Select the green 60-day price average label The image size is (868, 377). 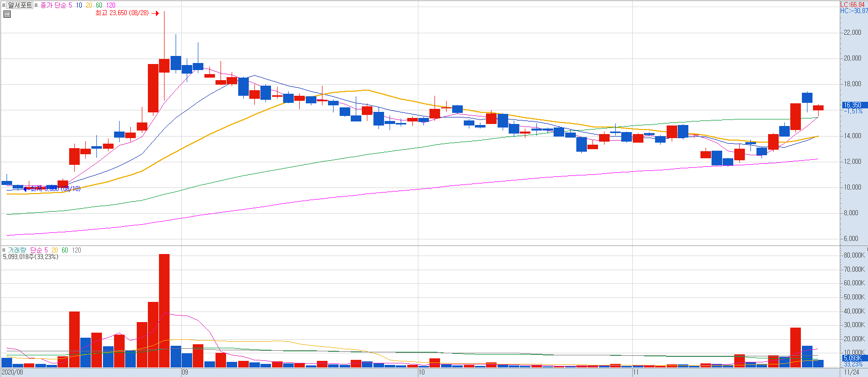pyautogui.click(x=99, y=5)
